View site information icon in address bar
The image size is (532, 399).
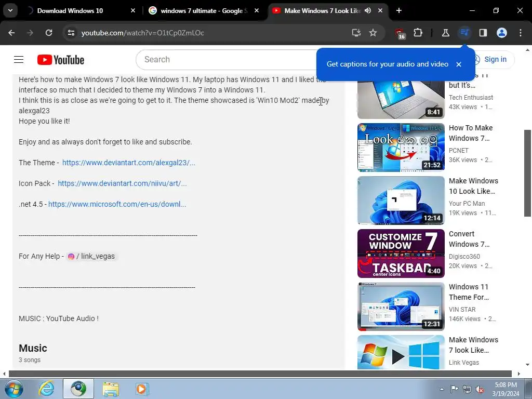pos(71,33)
